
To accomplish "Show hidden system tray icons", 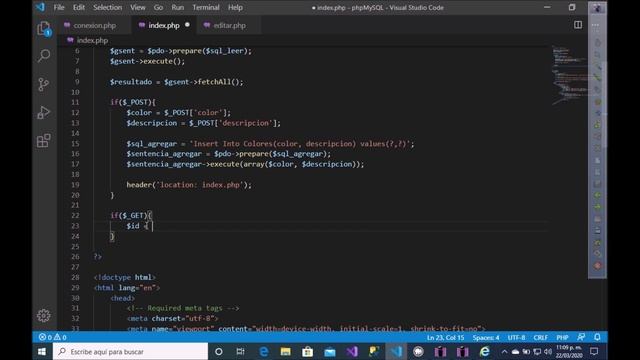I will point(504,351).
